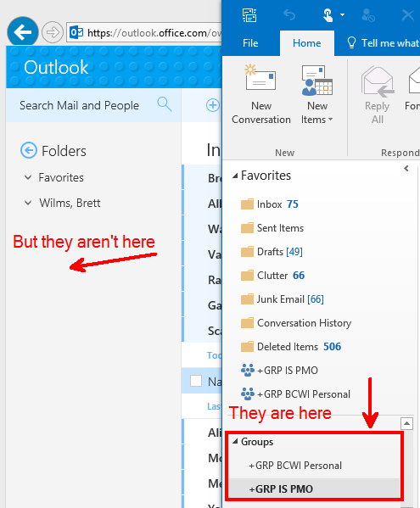This screenshot has width=420, height=508.
Task: Open the New Items dropdown
Action: (x=317, y=94)
